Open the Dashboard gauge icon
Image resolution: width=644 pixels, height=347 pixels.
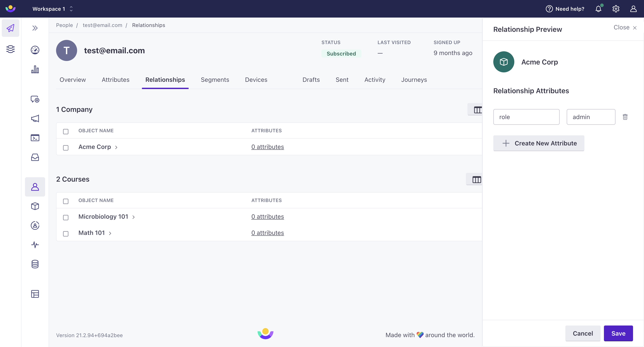35,50
